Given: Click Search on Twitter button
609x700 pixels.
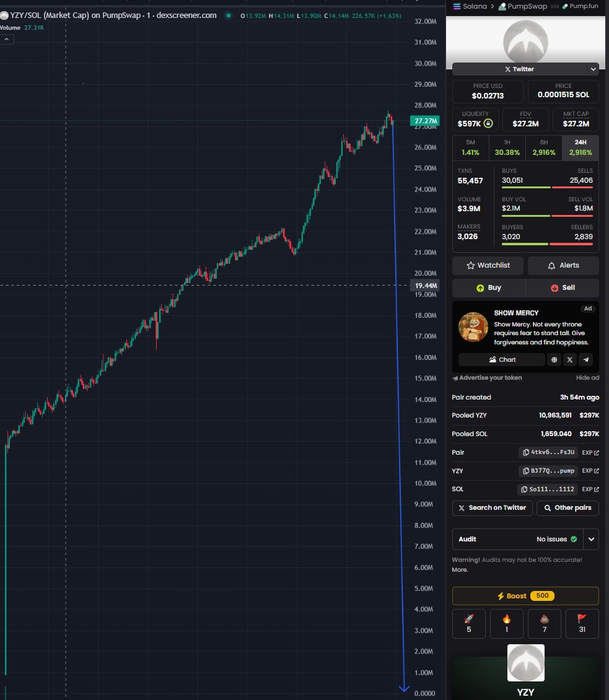Looking at the screenshot, I should [492, 508].
